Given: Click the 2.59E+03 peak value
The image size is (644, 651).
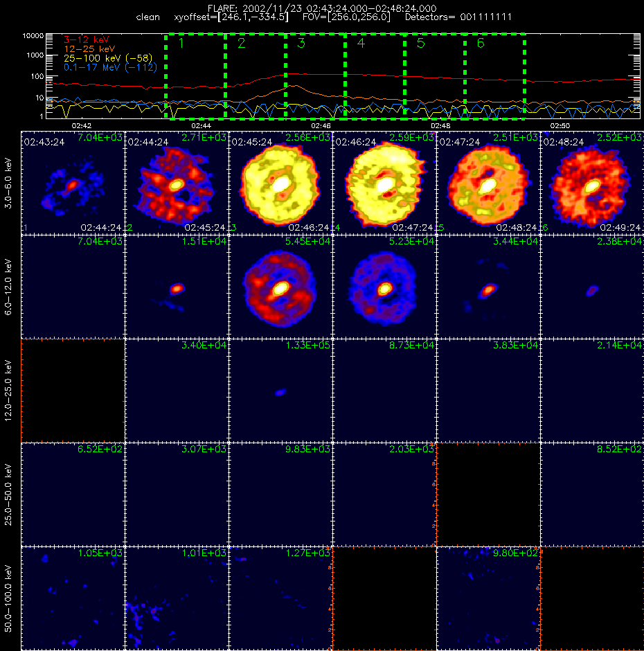Looking at the screenshot, I should coord(411,137).
